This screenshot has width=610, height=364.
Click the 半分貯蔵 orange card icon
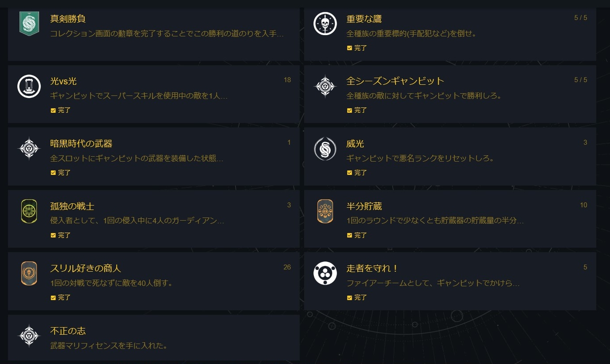[x=325, y=211]
